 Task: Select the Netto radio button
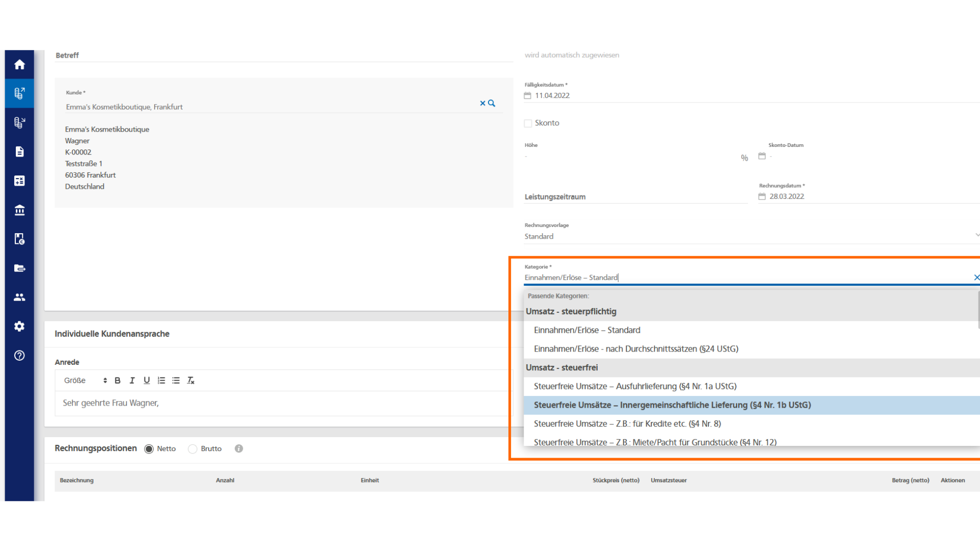(x=149, y=449)
